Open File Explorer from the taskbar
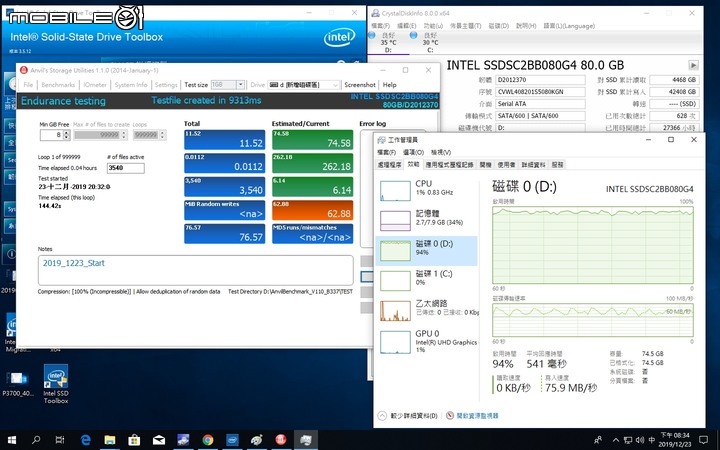This screenshot has width=720, height=450. click(x=110, y=440)
